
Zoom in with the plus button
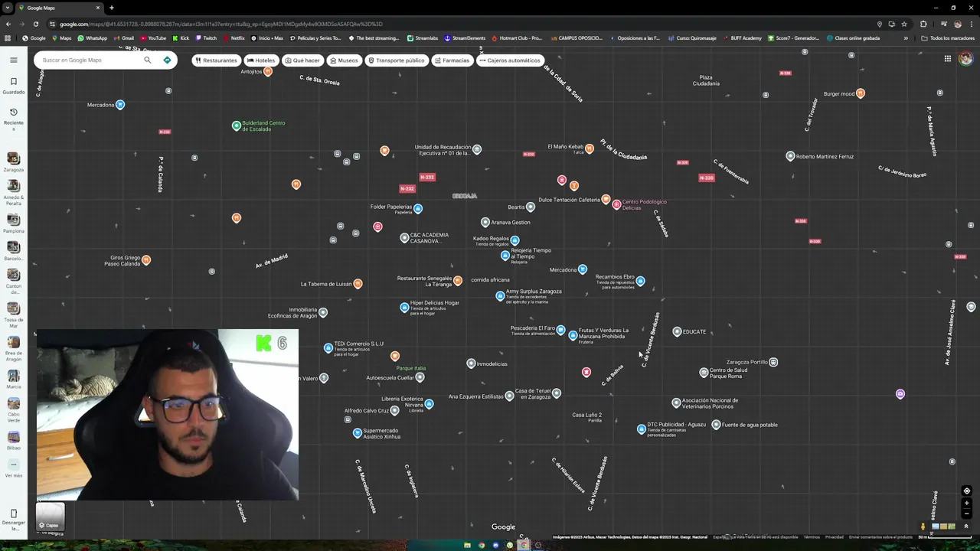click(x=966, y=503)
